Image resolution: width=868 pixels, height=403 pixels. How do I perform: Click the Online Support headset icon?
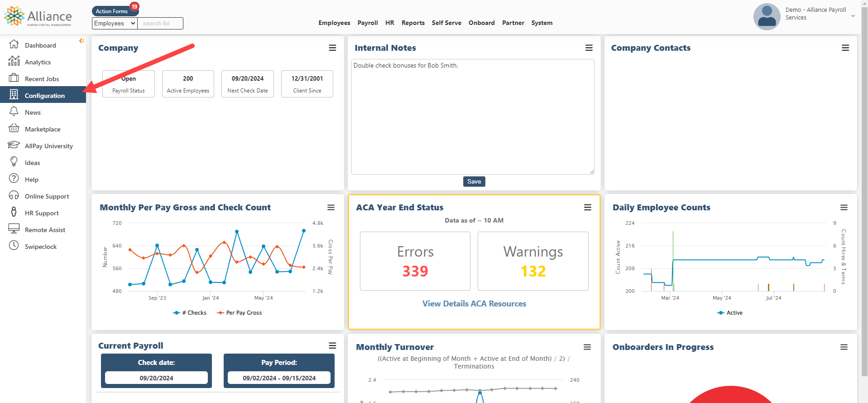point(14,195)
